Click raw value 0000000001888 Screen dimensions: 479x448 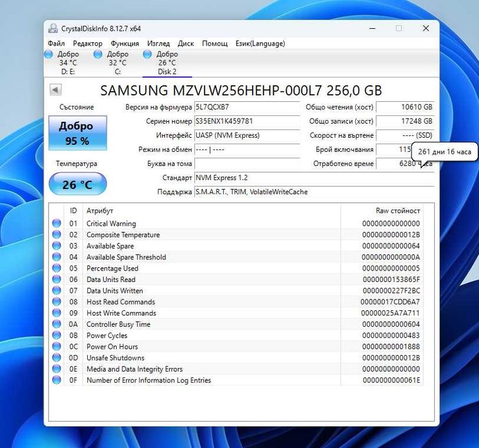391,347
